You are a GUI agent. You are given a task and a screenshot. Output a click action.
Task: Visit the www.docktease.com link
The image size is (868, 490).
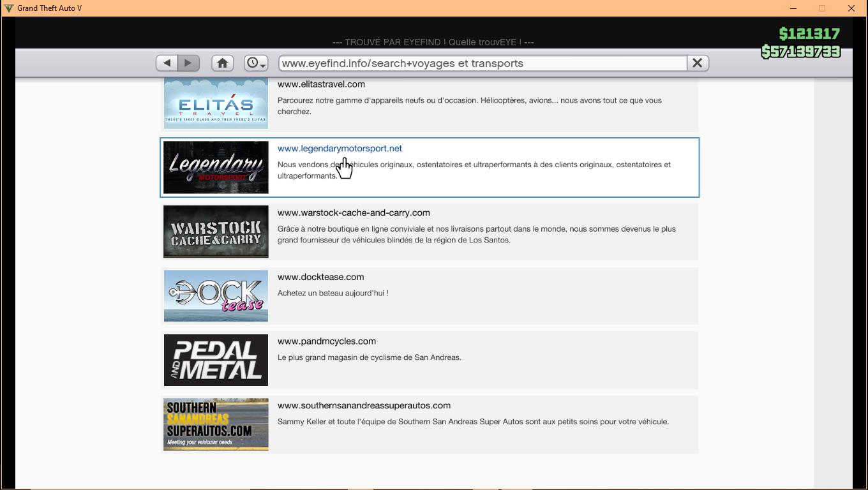pyautogui.click(x=320, y=277)
